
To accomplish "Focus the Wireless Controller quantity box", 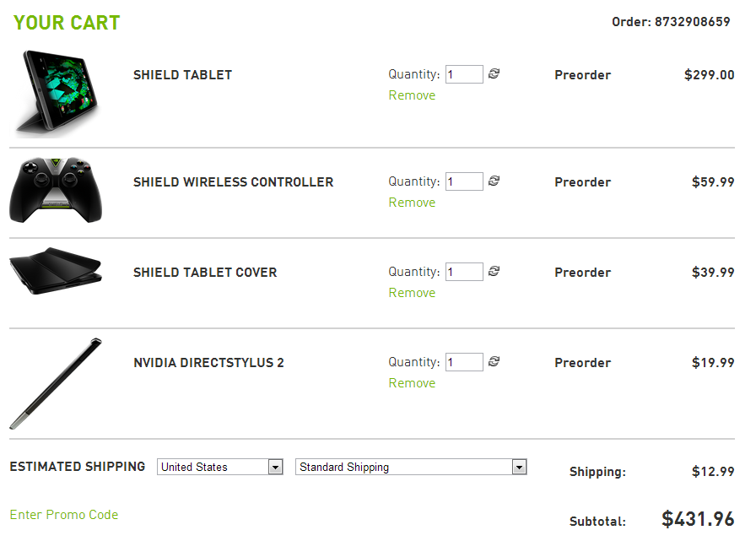I will [464, 181].
